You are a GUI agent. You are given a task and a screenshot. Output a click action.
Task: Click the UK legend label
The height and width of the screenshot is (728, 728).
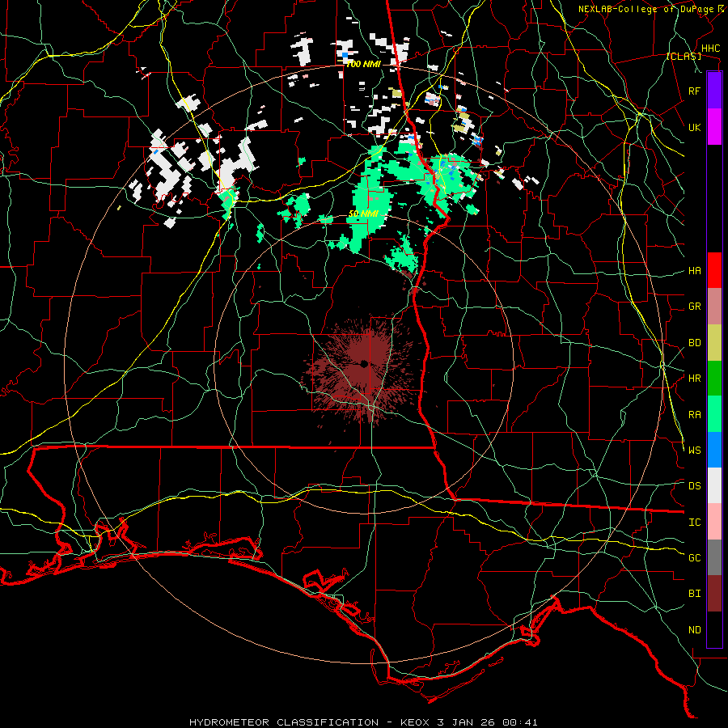point(695,127)
